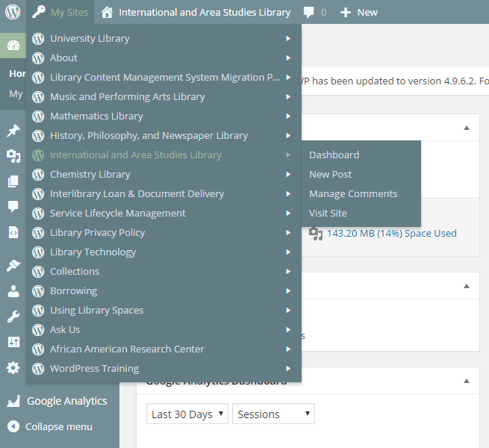The width and height of the screenshot is (489, 448).
Task: Select Dashboard in the site submenu
Action: tap(334, 155)
